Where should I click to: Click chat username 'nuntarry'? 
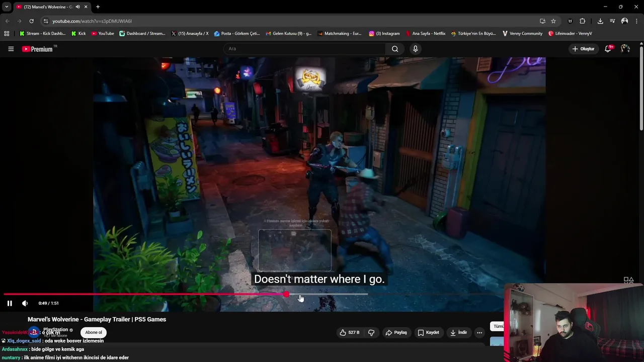point(11,357)
